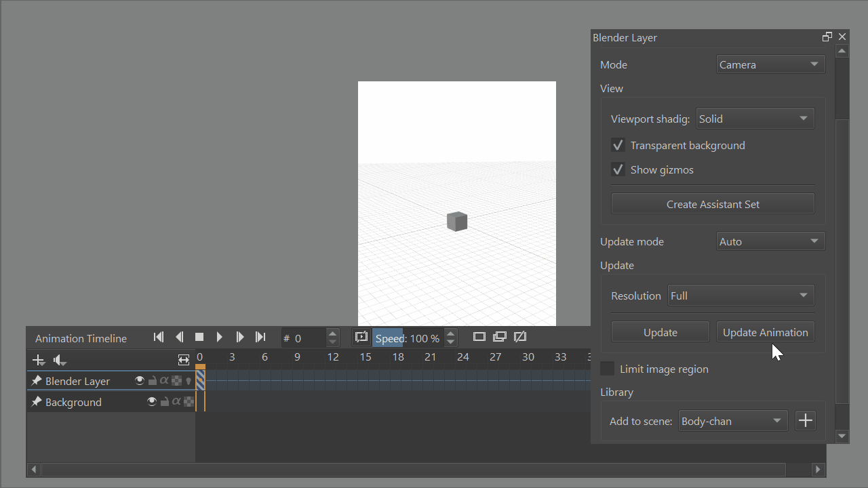Open the Mode dropdown showing Camera

(x=770, y=64)
